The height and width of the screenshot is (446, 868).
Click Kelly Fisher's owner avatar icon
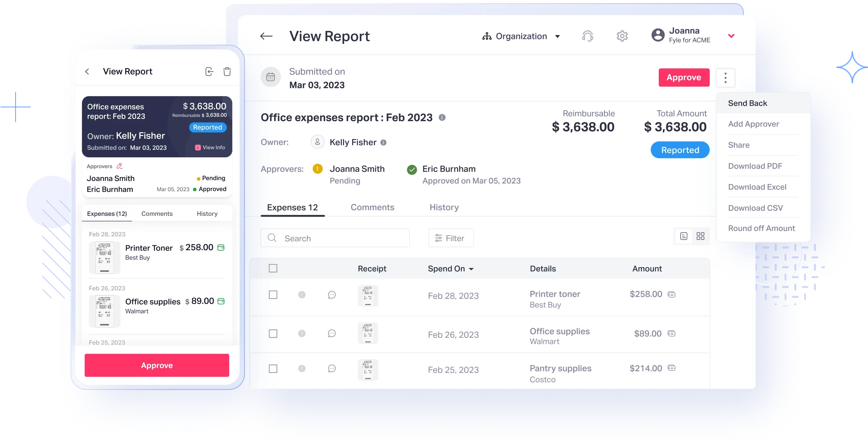[317, 142]
